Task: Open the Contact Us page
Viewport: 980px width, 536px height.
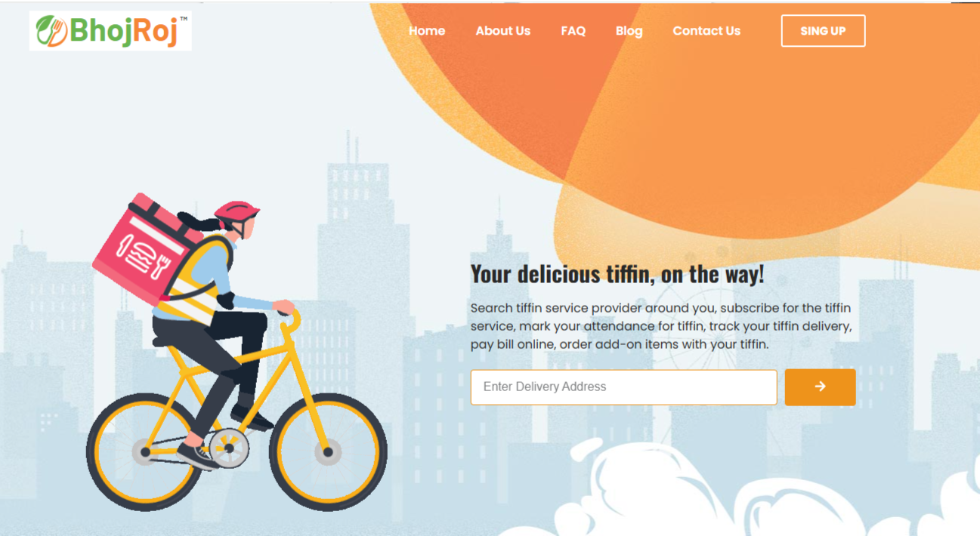Action: click(706, 31)
